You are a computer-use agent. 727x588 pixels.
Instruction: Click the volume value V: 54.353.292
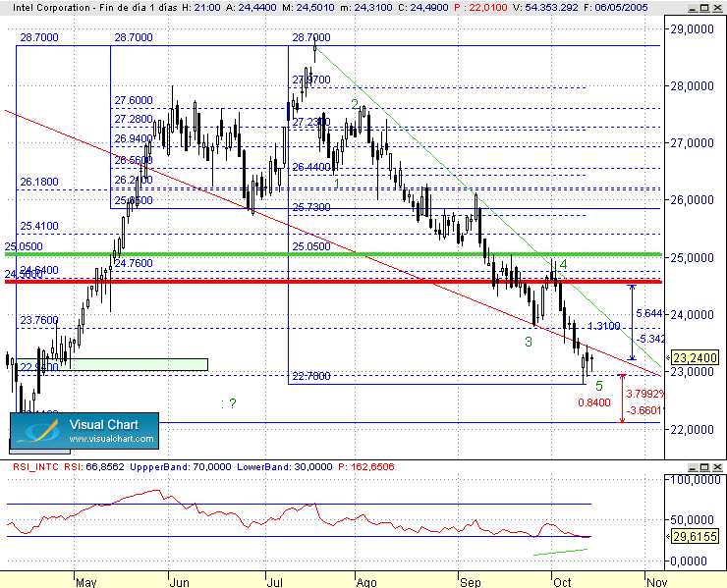tap(545, 8)
